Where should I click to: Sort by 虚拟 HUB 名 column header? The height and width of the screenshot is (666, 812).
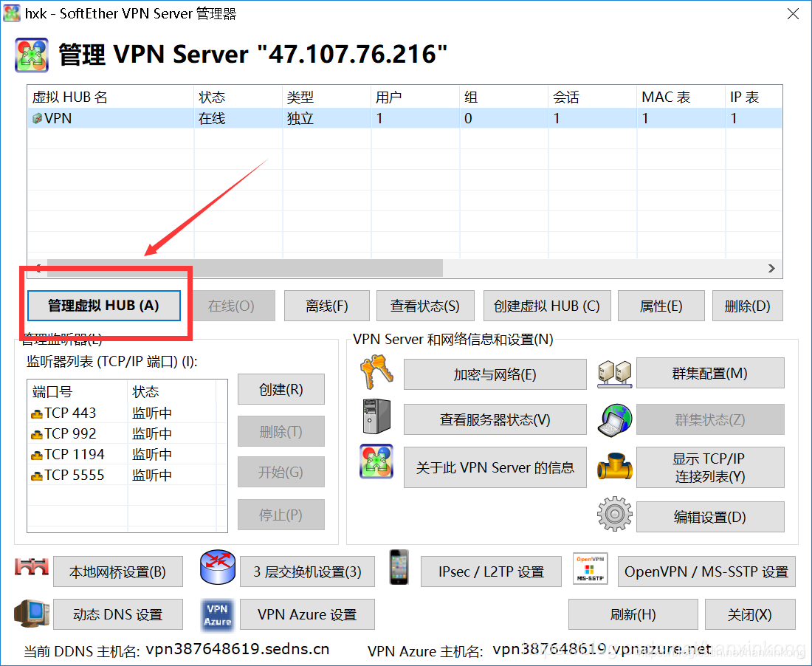pos(111,97)
